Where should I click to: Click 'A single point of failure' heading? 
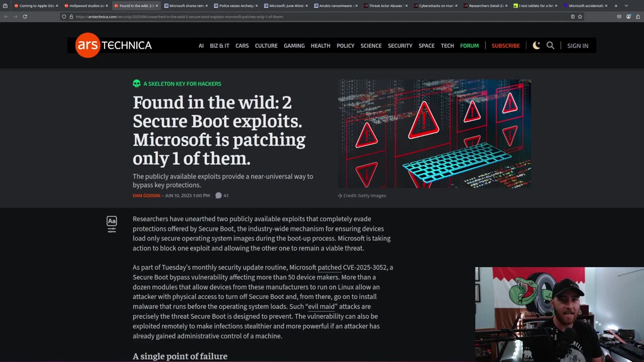180,356
